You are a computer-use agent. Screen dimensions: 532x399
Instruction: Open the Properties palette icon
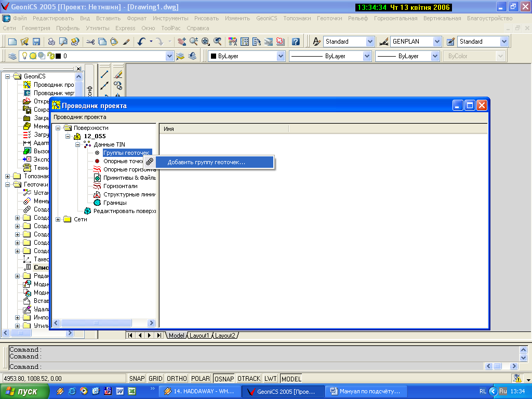[x=233, y=42]
